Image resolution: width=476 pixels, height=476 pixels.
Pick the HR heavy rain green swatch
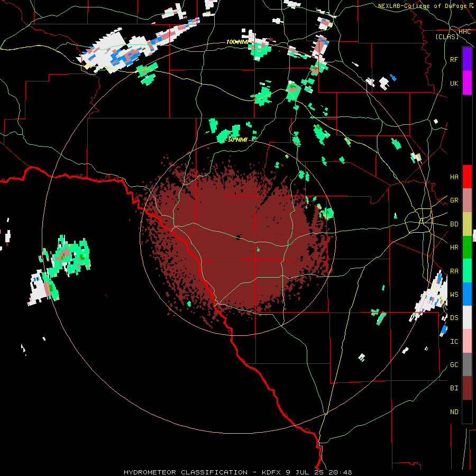(467, 248)
